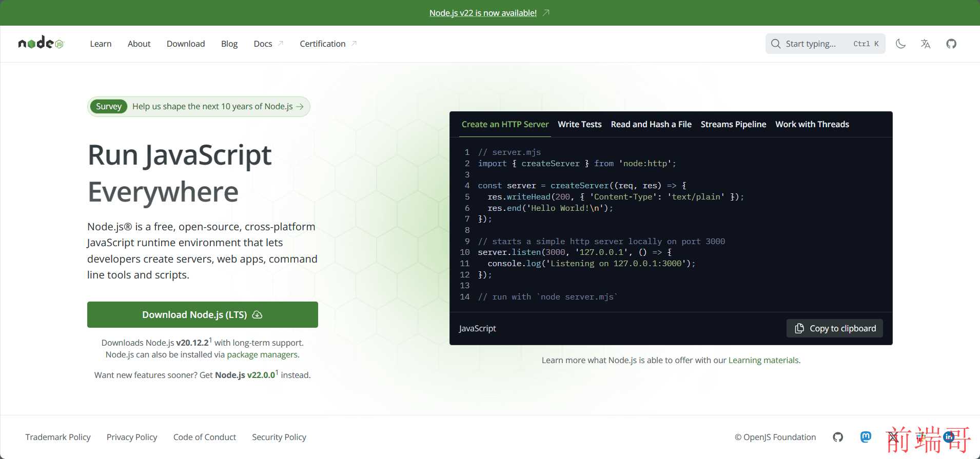
Task: Click the Node.js v22.0.0 link
Action: tap(245, 375)
